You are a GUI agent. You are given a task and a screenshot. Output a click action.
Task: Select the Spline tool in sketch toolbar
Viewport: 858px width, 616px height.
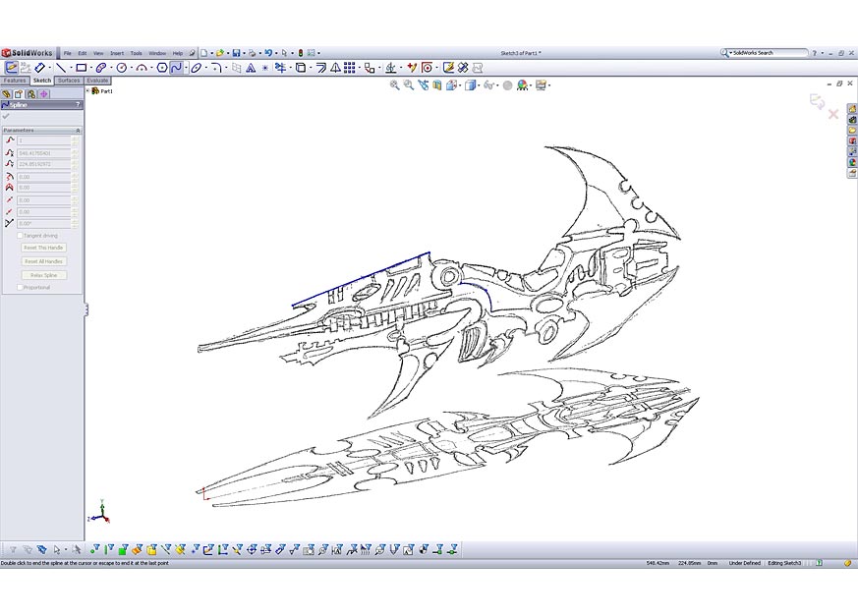click(176, 68)
